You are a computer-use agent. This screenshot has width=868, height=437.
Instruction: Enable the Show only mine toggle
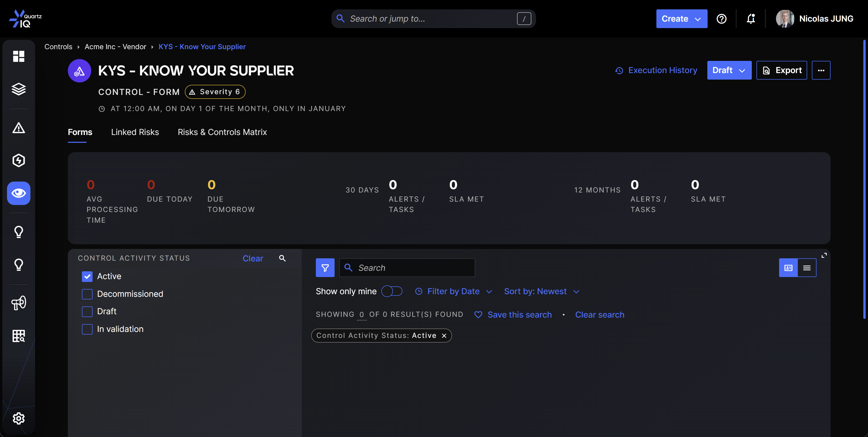[391, 291]
